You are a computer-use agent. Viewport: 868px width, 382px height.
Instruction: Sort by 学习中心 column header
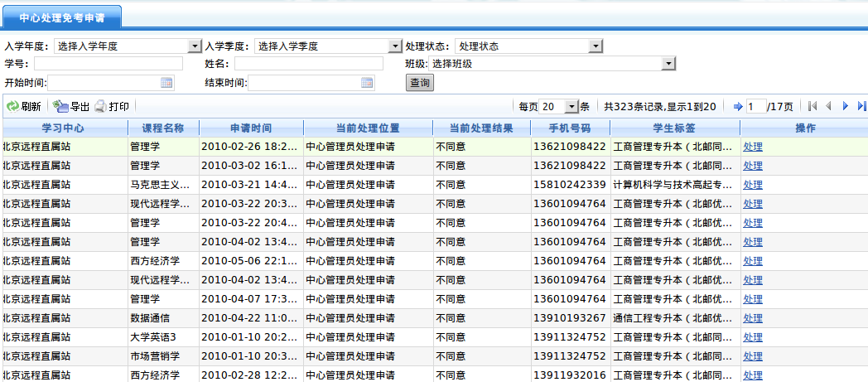(x=65, y=128)
